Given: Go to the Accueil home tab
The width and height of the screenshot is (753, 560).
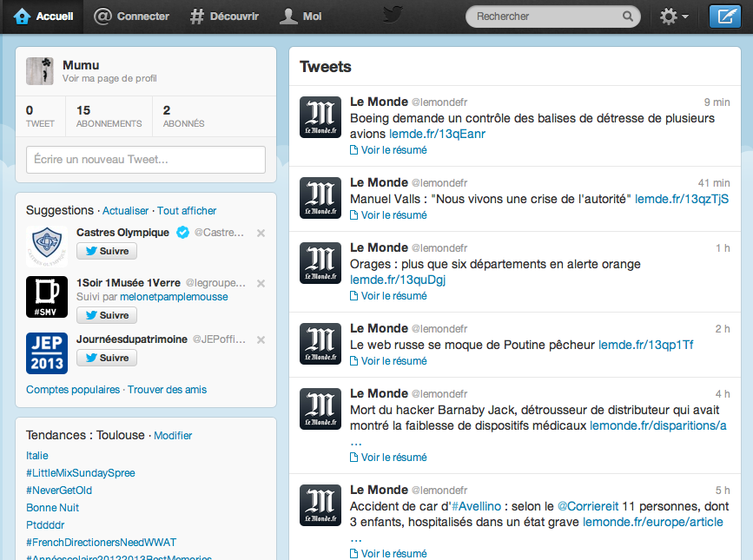Looking at the screenshot, I should (x=43, y=16).
